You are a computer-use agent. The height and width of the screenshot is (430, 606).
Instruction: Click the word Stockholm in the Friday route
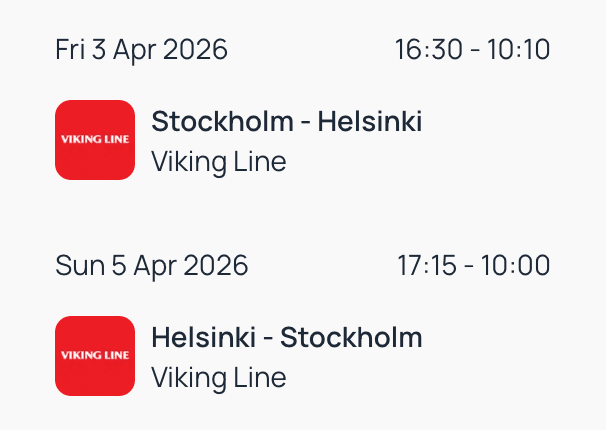pos(222,122)
